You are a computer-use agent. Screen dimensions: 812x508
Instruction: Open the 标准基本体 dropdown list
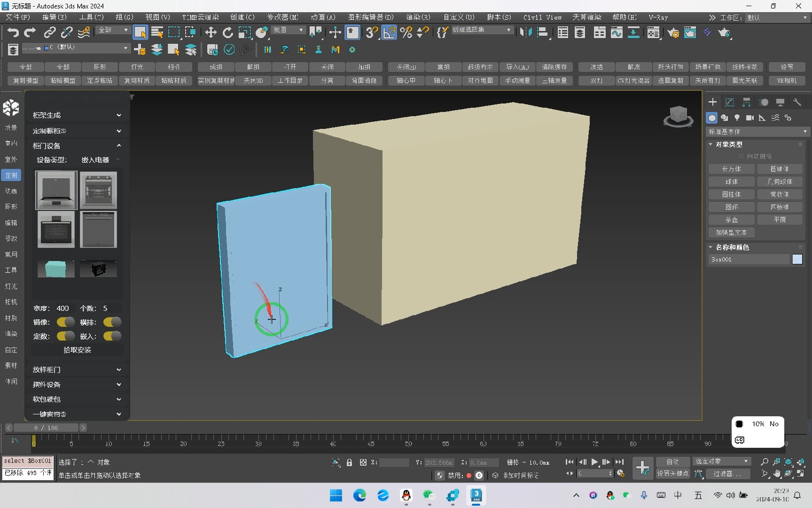[757, 132]
